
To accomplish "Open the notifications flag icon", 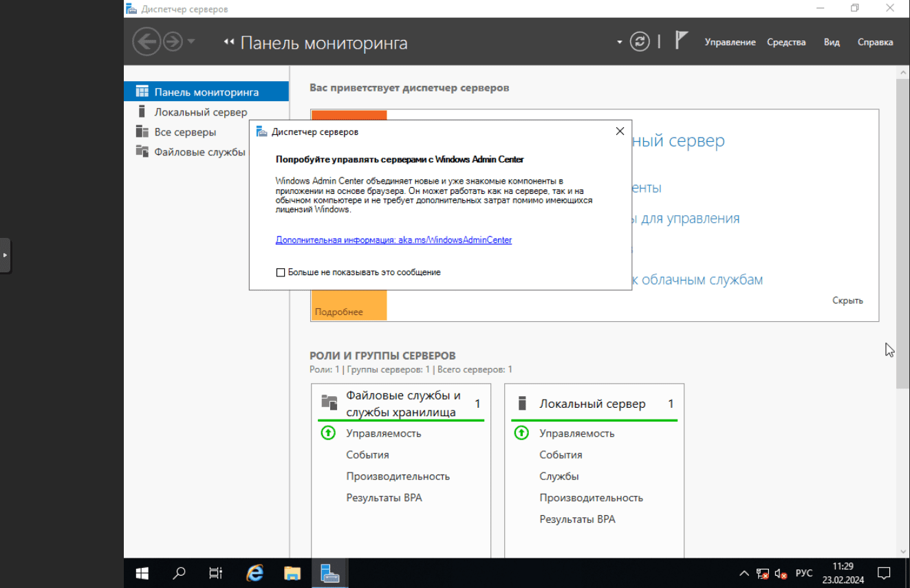I will click(681, 41).
